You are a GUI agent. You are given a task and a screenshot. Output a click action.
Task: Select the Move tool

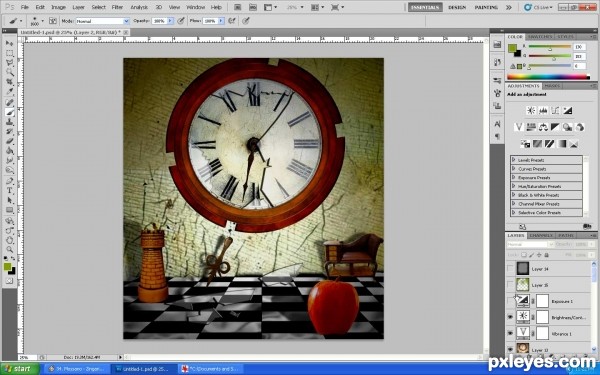point(9,43)
